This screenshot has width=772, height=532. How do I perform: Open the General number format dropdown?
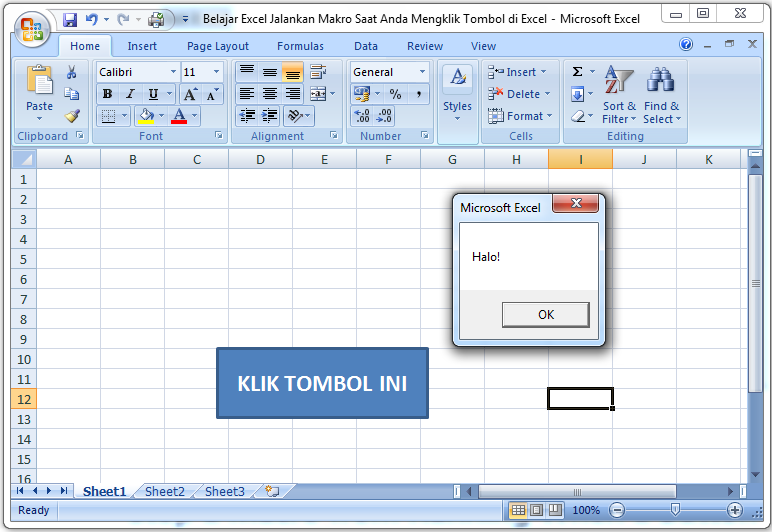[x=422, y=72]
